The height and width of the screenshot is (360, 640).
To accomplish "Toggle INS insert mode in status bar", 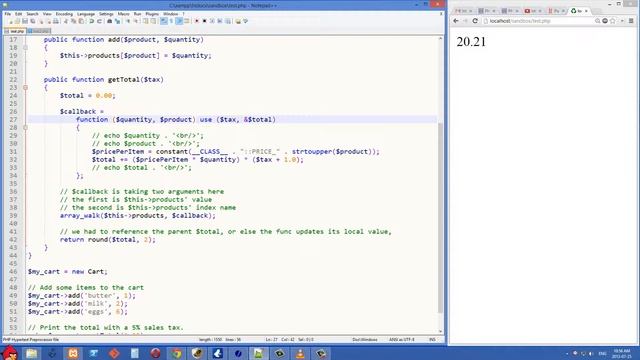I will [432, 340].
